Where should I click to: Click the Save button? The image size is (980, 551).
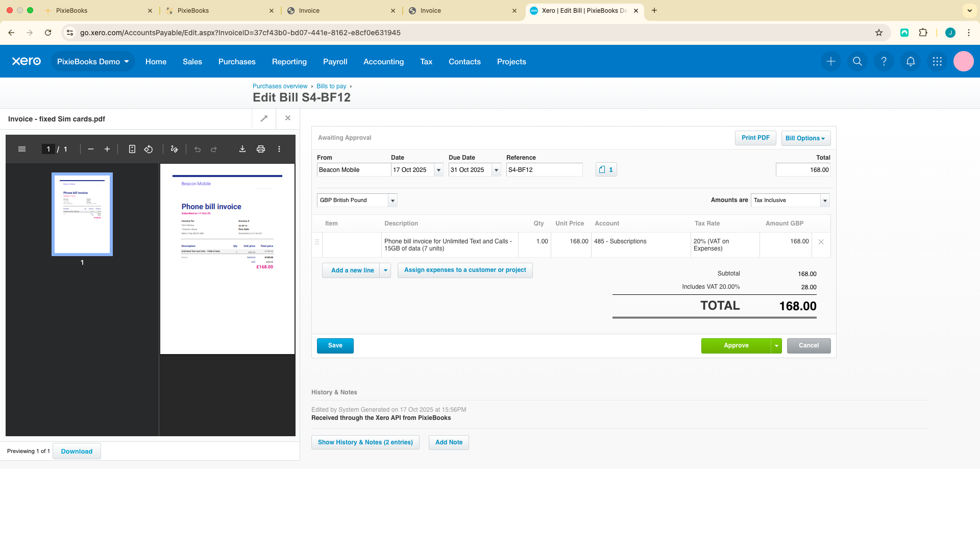coord(335,346)
